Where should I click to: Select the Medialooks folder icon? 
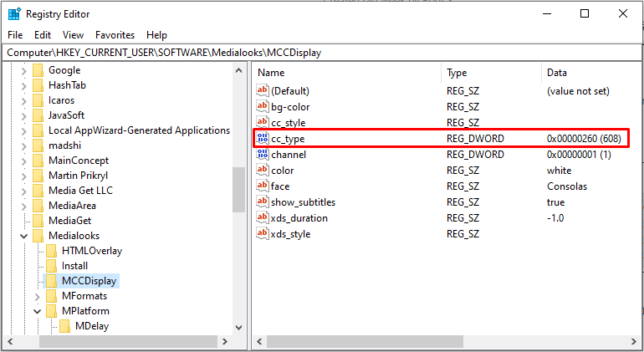pos(38,236)
